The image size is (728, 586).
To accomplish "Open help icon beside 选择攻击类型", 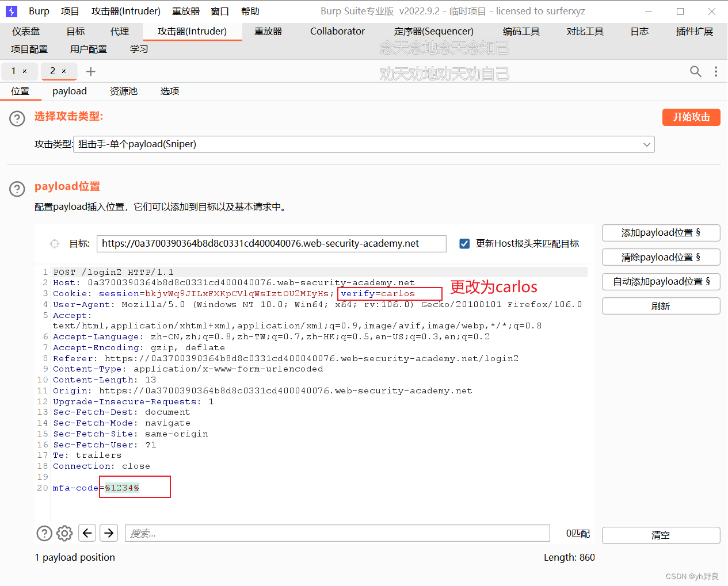I will pyautogui.click(x=17, y=118).
